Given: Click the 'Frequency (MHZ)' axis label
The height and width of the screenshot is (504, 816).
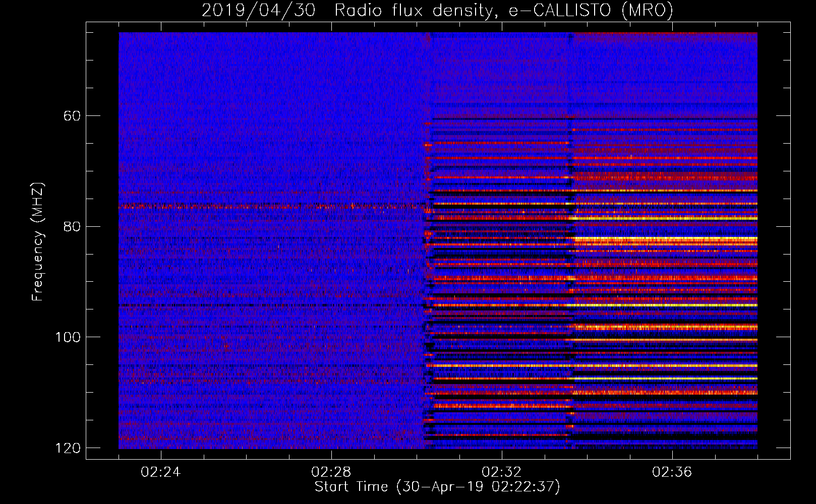Looking at the screenshot, I should pos(38,242).
